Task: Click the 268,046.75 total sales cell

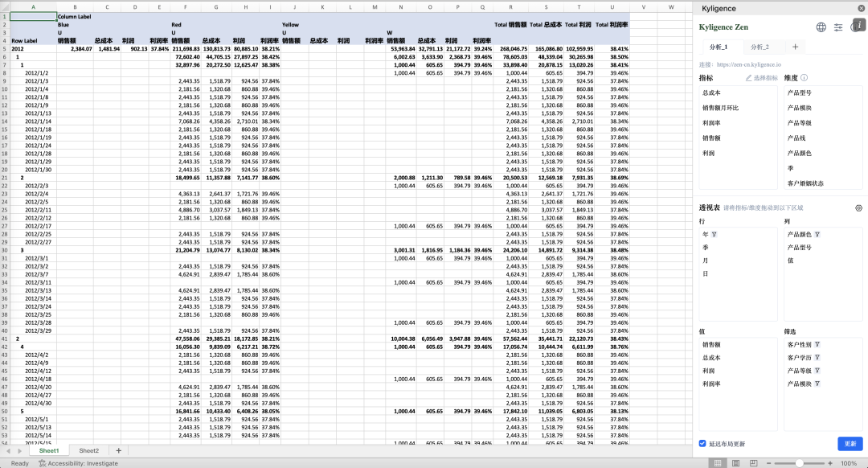Action: point(510,49)
